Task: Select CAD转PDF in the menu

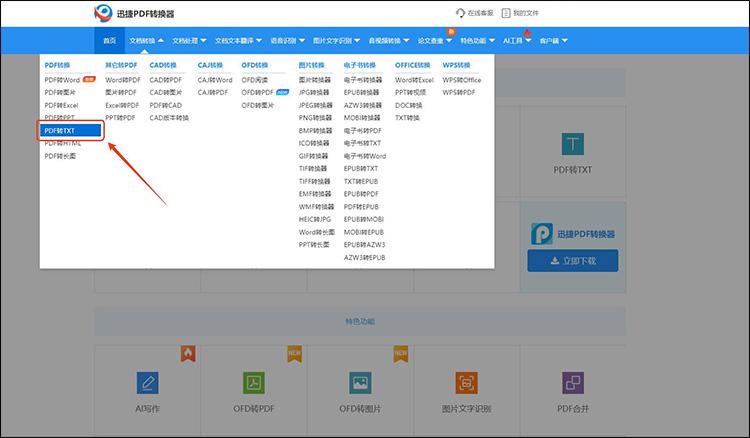Action: (165, 80)
